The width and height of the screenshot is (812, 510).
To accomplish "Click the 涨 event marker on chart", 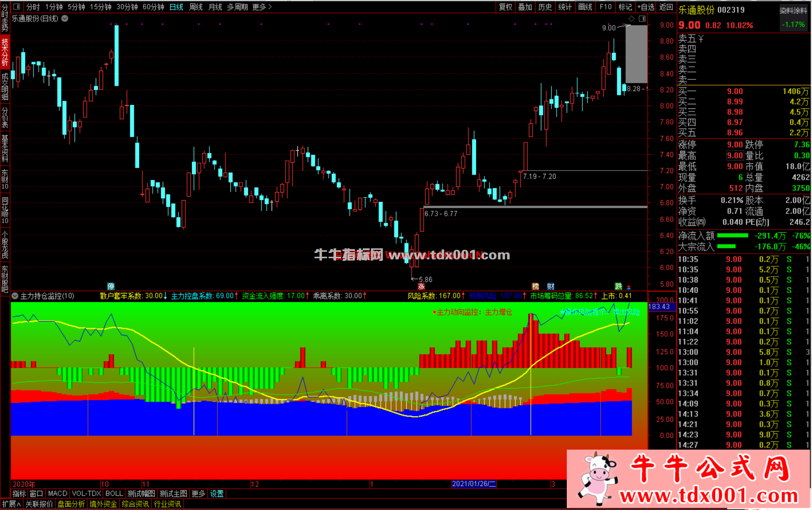I will pyautogui.click(x=421, y=287).
